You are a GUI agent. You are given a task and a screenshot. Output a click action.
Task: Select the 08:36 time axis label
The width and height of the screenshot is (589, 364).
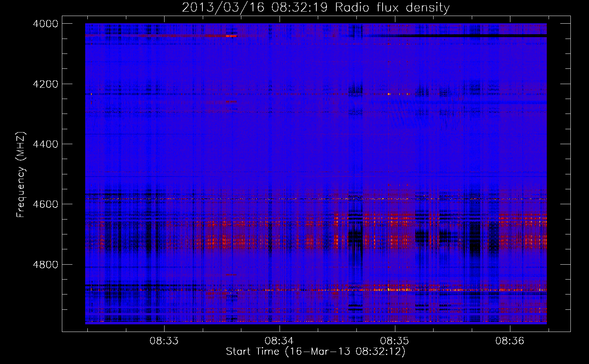pyautogui.click(x=510, y=341)
